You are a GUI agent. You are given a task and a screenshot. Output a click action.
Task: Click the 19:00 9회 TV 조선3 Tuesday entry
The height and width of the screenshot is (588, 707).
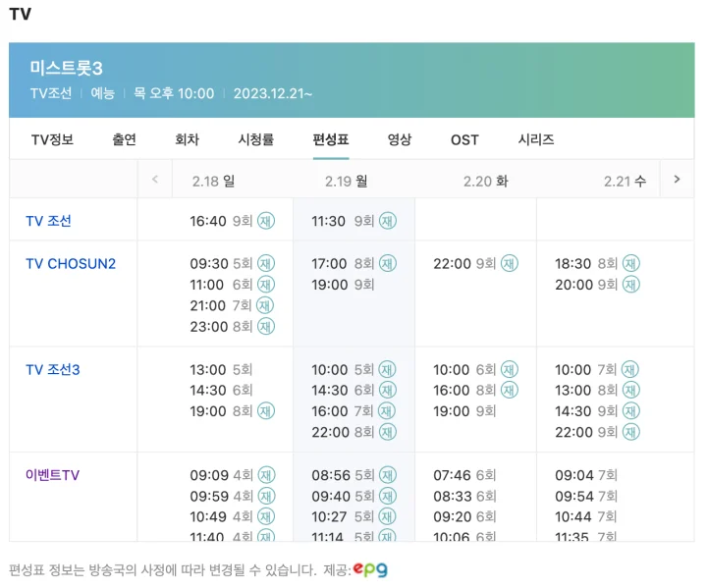[464, 410]
